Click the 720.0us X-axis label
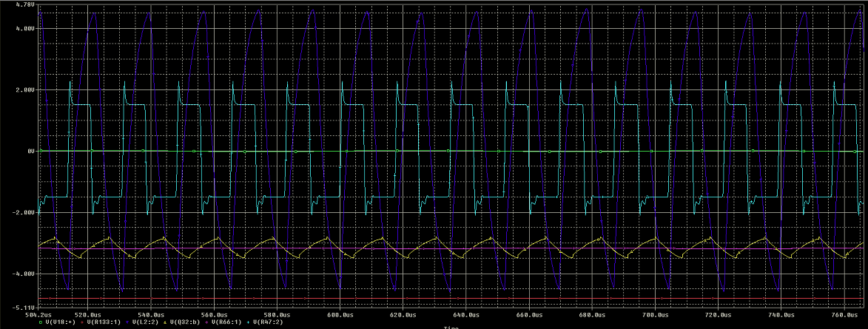 click(x=718, y=315)
